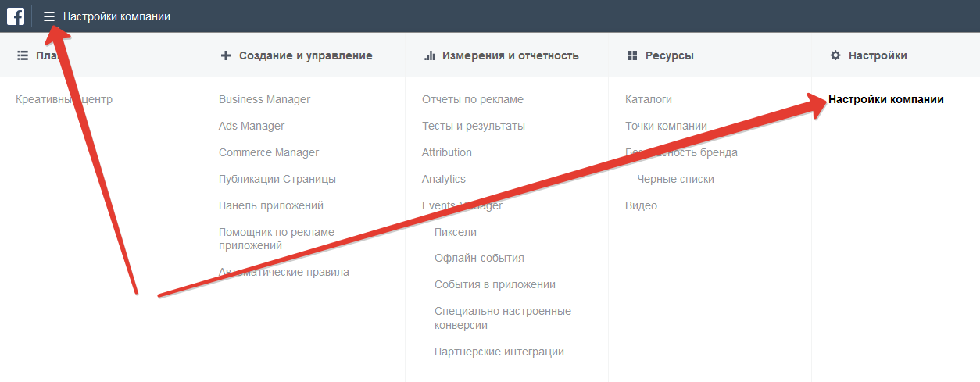Open Отчеты по рекламе
The height and width of the screenshot is (382, 980).
click(x=473, y=99)
